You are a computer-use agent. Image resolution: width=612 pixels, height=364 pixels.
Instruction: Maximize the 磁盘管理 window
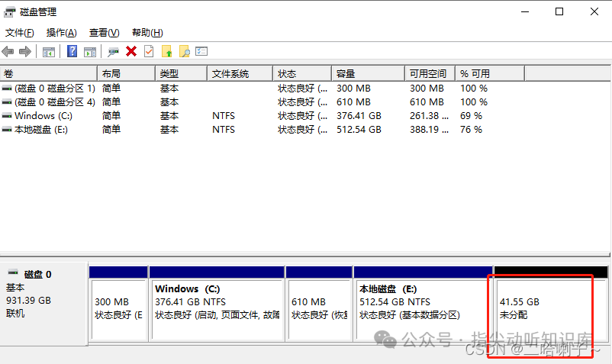(559, 11)
